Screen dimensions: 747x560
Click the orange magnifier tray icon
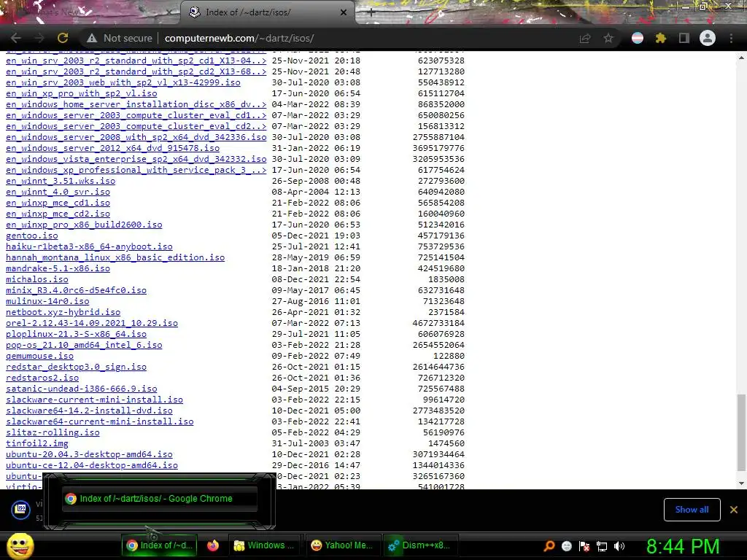coord(549,546)
